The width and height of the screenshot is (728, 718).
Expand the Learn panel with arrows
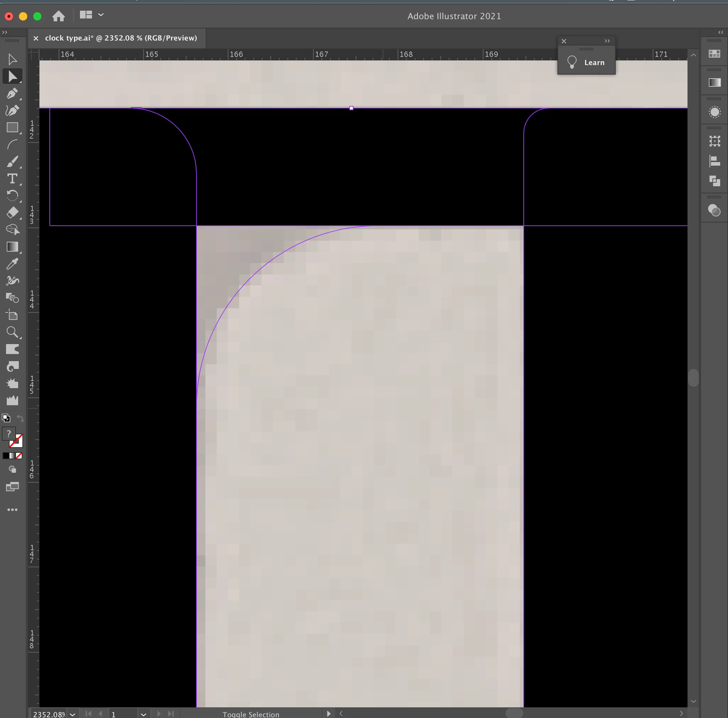(607, 41)
